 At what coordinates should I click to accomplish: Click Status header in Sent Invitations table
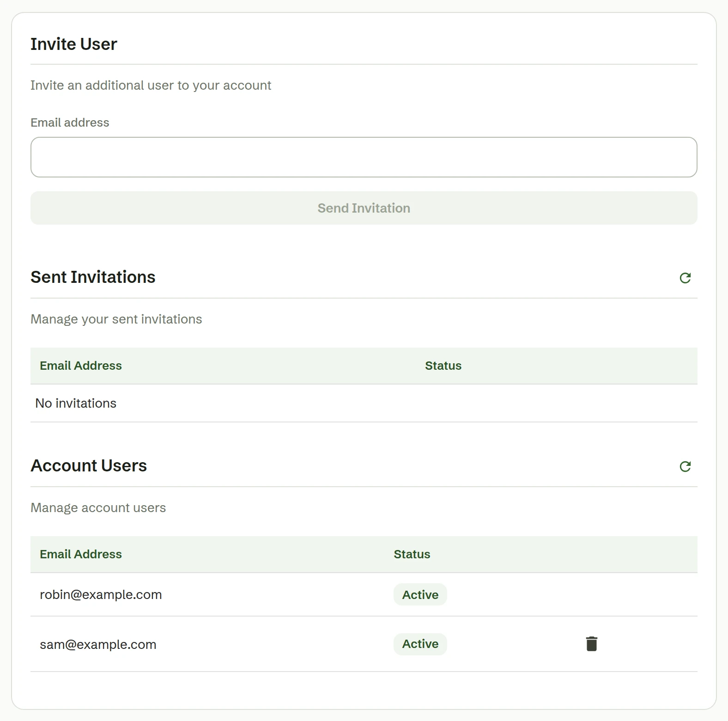[x=443, y=366]
